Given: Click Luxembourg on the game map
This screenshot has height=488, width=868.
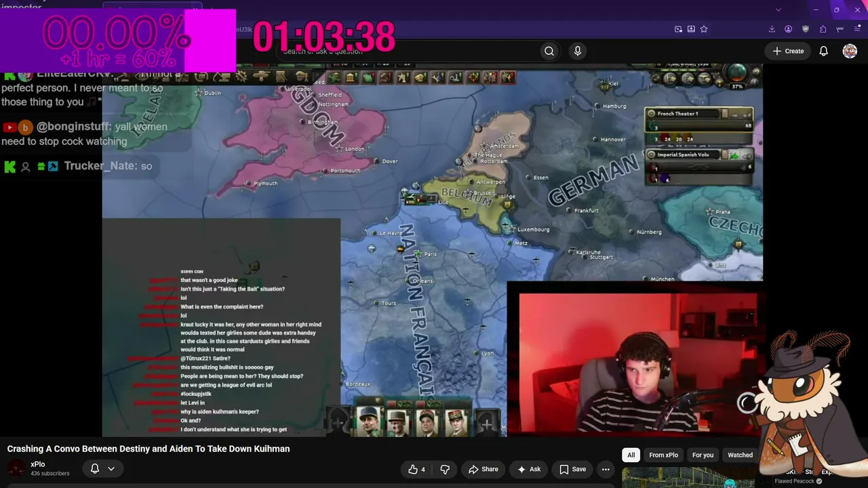Looking at the screenshot, I should 533,230.
